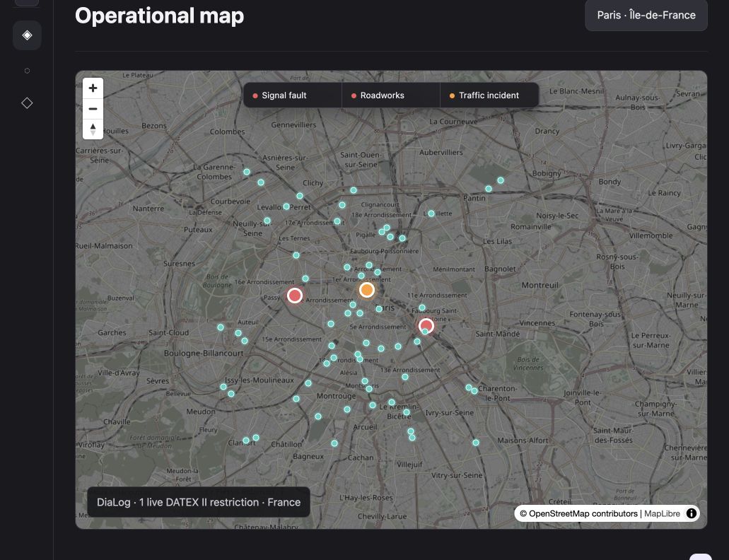The height and width of the screenshot is (560, 729).
Task: Toggle the Signal fault legend filter
Action: click(x=293, y=95)
